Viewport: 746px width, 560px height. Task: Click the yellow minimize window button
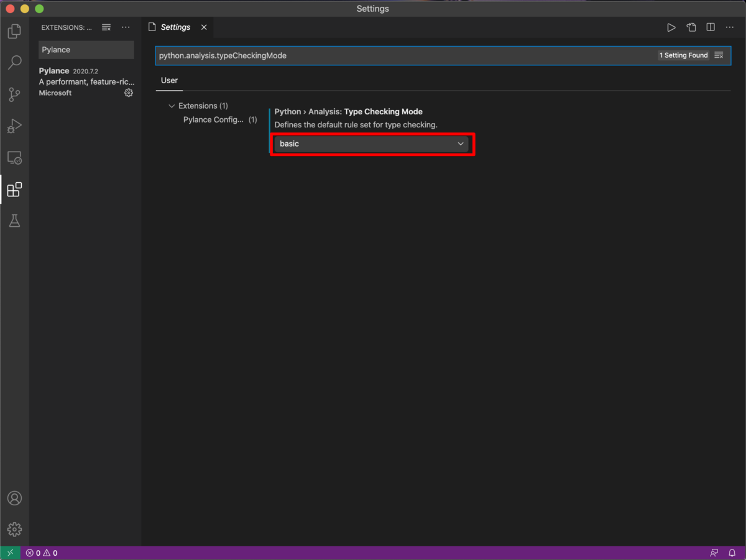[x=25, y=9]
